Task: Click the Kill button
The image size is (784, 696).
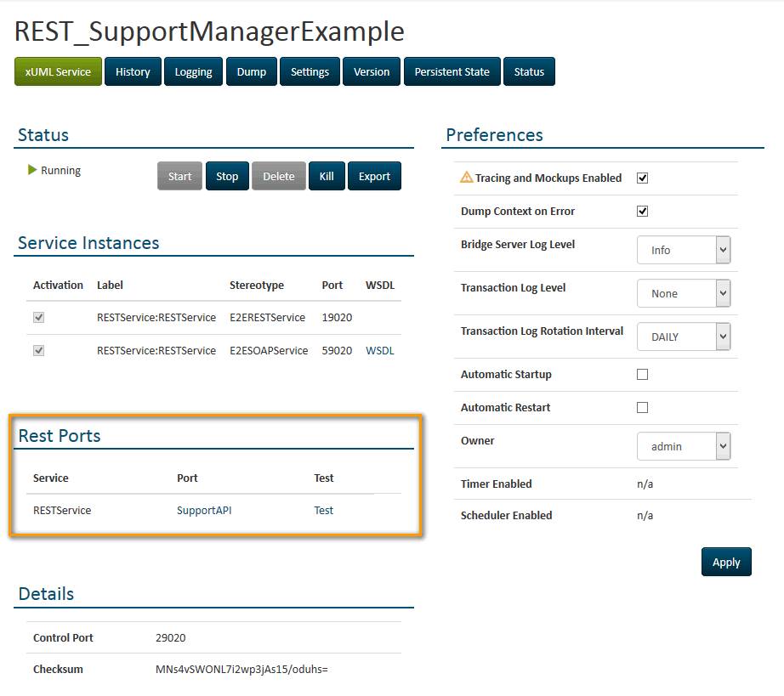Action: click(x=327, y=177)
